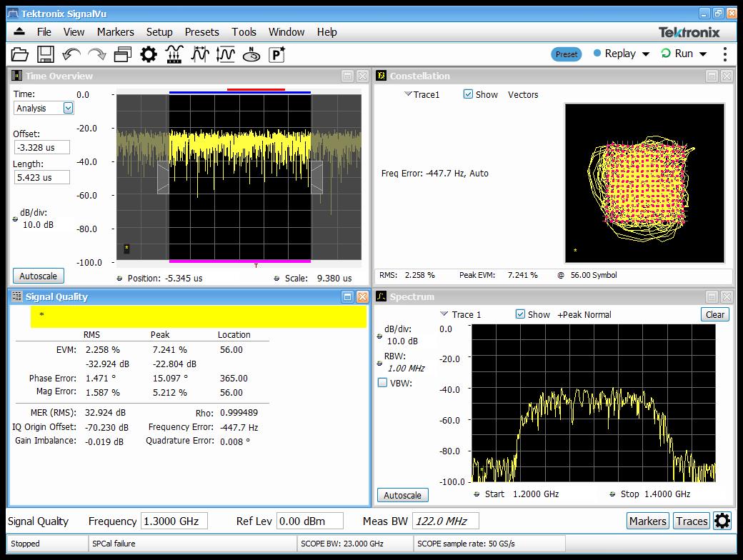Screen dimensions: 743x560
Task: Open the Window menu
Action: click(x=286, y=31)
